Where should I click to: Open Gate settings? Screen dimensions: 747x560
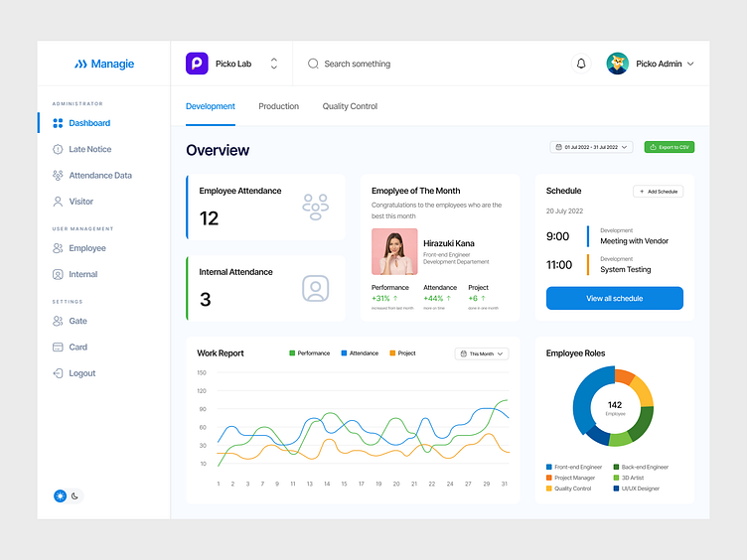coord(77,321)
